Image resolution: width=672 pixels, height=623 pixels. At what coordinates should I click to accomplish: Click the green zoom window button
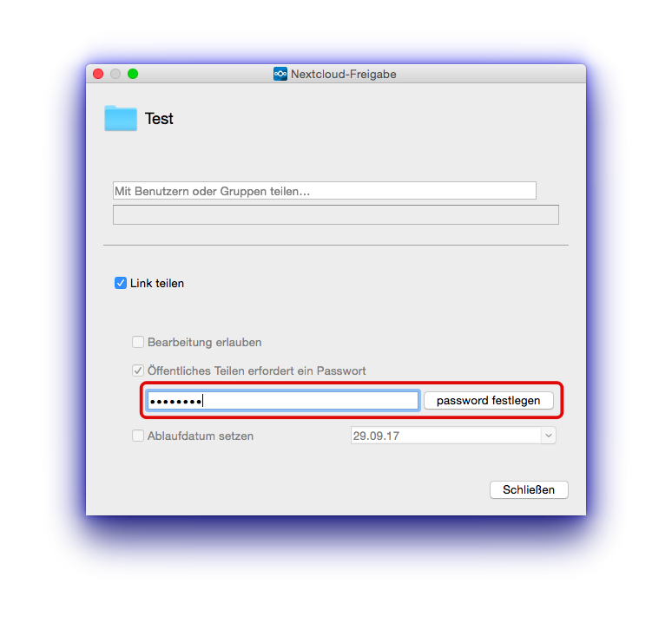coord(133,74)
